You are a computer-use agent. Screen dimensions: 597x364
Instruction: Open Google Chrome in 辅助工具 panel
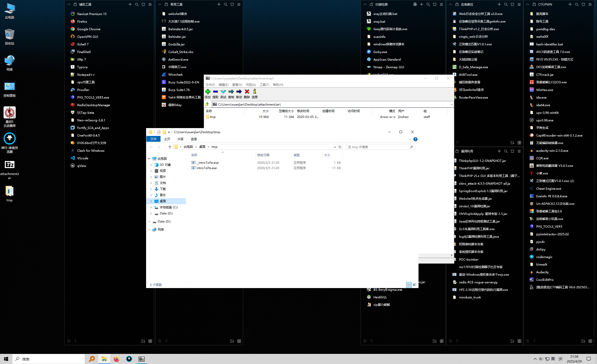(89, 29)
